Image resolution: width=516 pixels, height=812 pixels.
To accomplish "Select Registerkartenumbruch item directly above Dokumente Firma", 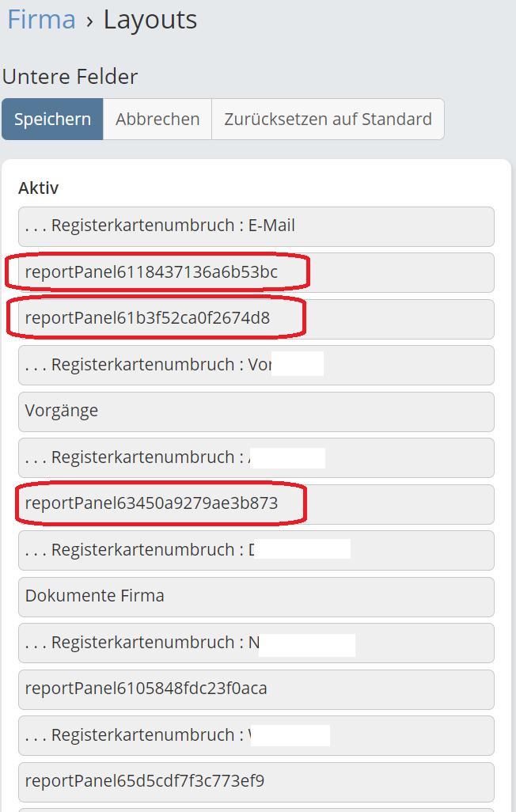I will pos(256,551).
